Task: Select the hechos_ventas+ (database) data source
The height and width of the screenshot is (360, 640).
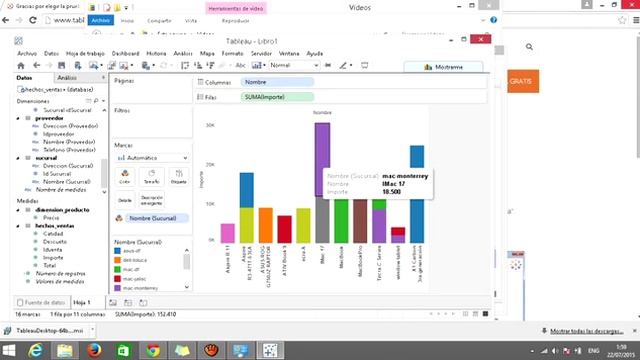Action: [55, 89]
